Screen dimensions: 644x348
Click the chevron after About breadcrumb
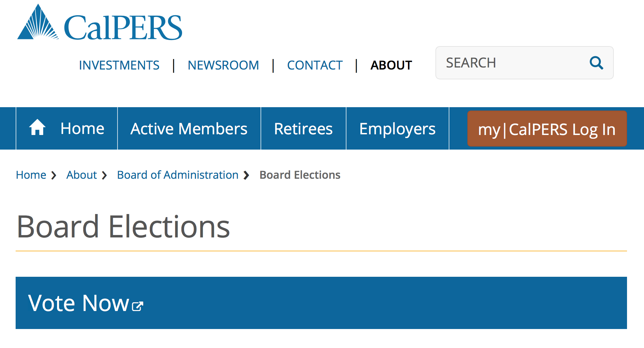tap(104, 175)
